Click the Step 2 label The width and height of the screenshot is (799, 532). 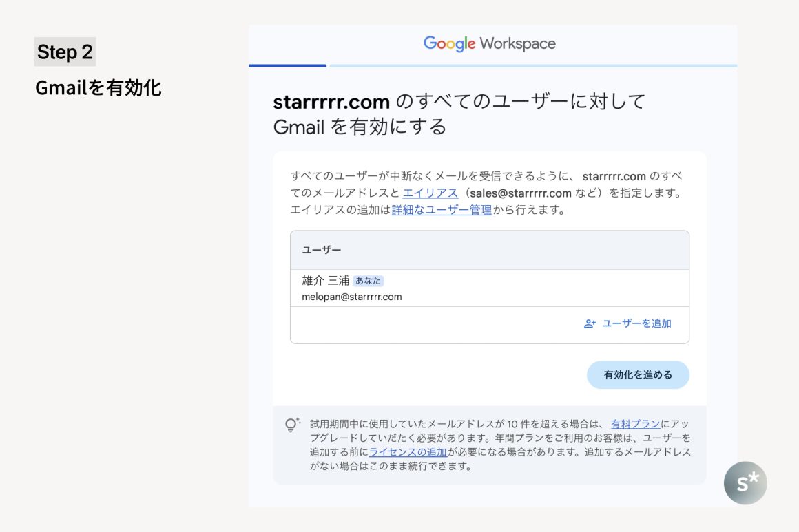[65, 52]
